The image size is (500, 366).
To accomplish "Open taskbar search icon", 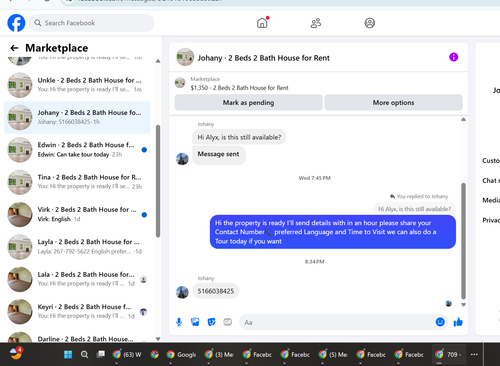I will 84,354.
